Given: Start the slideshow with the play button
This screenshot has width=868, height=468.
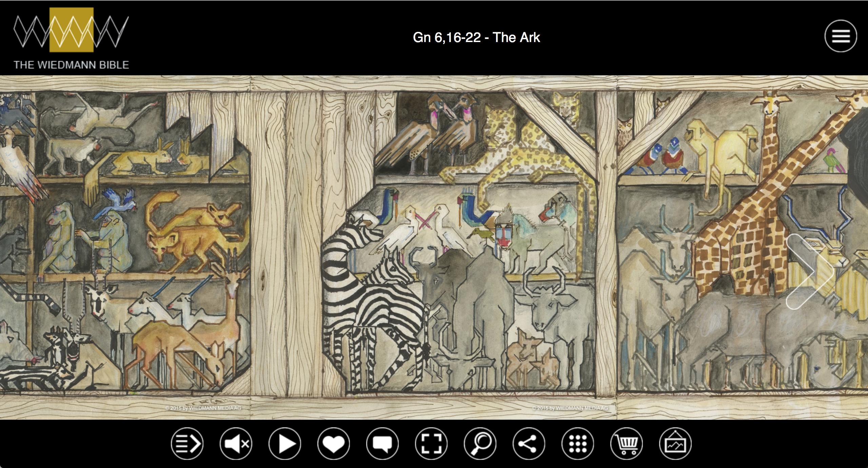Looking at the screenshot, I should [285, 444].
